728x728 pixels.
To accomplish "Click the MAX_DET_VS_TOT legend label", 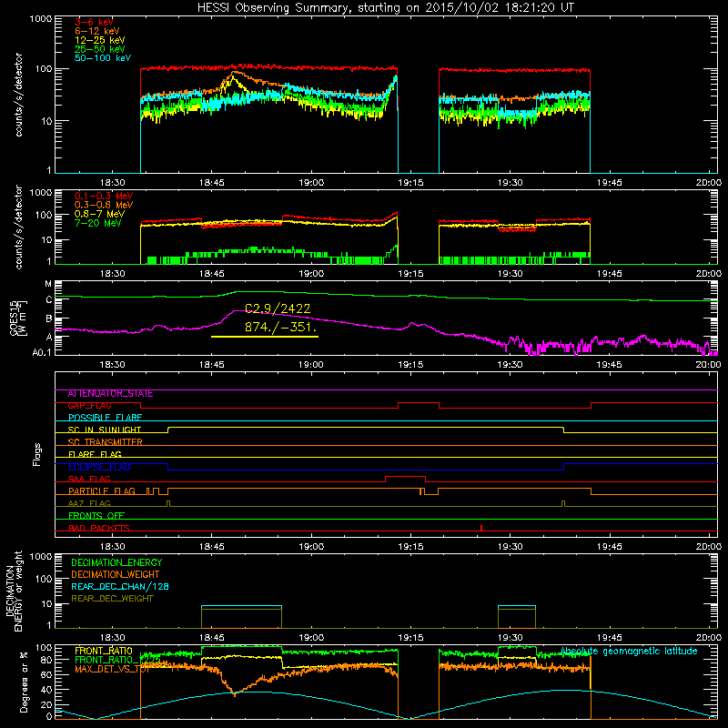I will point(112,669).
